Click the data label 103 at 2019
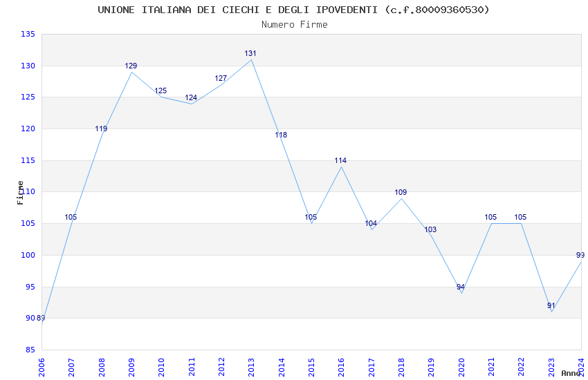 click(x=430, y=230)
